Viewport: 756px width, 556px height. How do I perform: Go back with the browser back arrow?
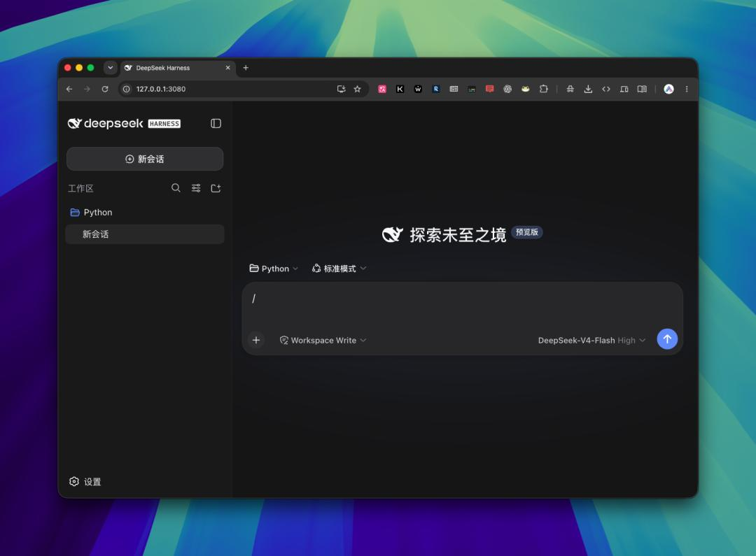(x=69, y=89)
